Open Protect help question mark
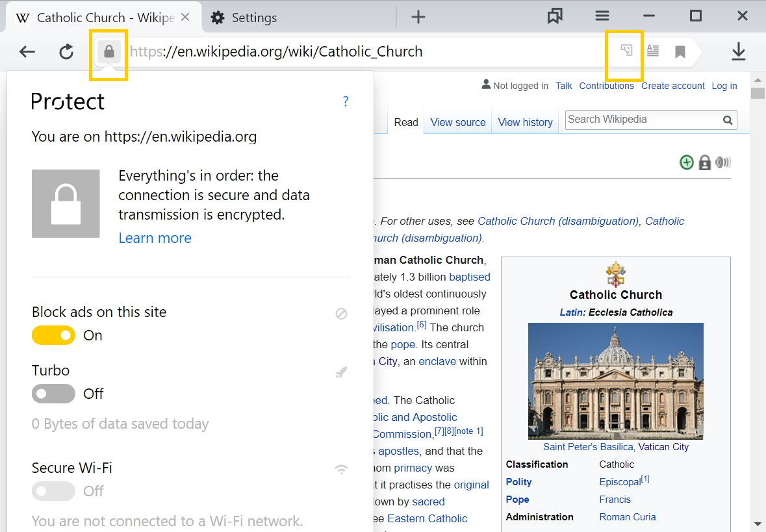Screen dimensions: 766x532 click(346, 101)
